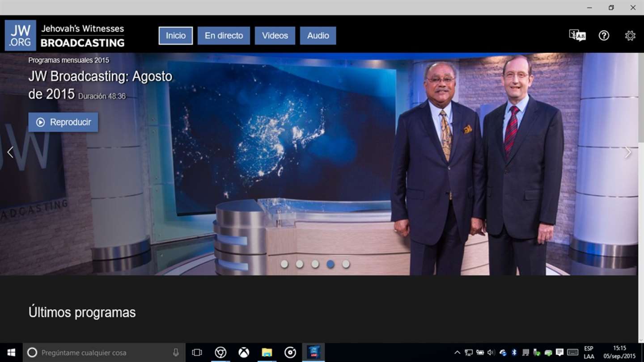The width and height of the screenshot is (644, 362).
Task: Click the network tray icon
Action: tap(469, 353)
